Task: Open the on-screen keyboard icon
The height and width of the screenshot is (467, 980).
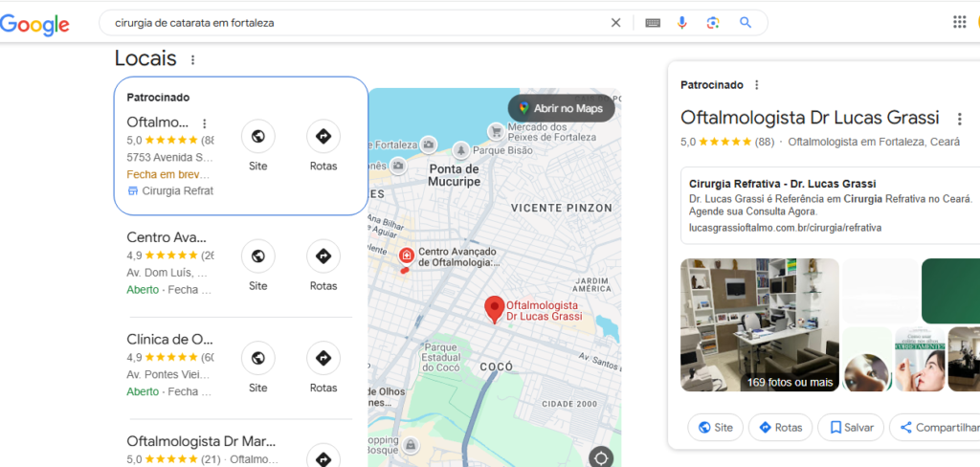Action: (x=653, y=23)
